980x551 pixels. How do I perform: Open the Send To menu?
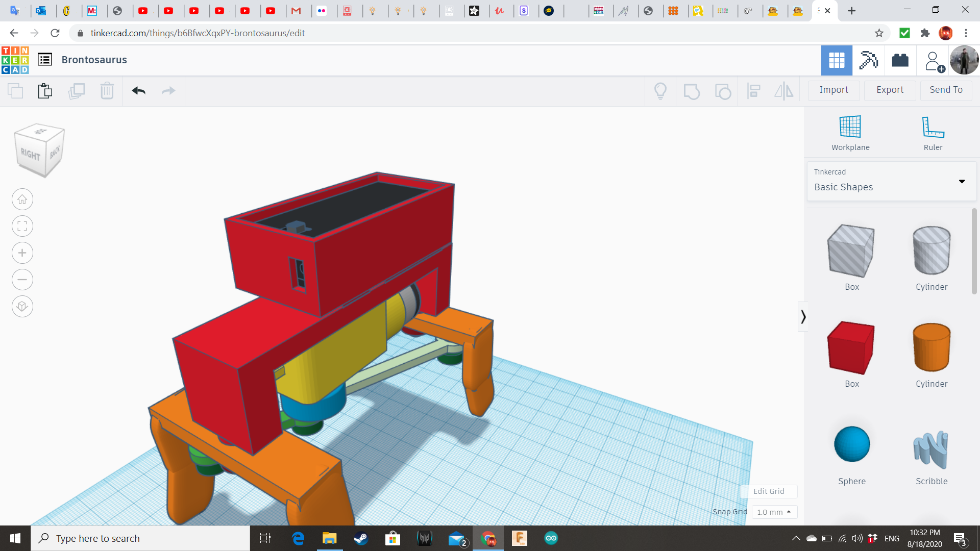tap(946, 90)
